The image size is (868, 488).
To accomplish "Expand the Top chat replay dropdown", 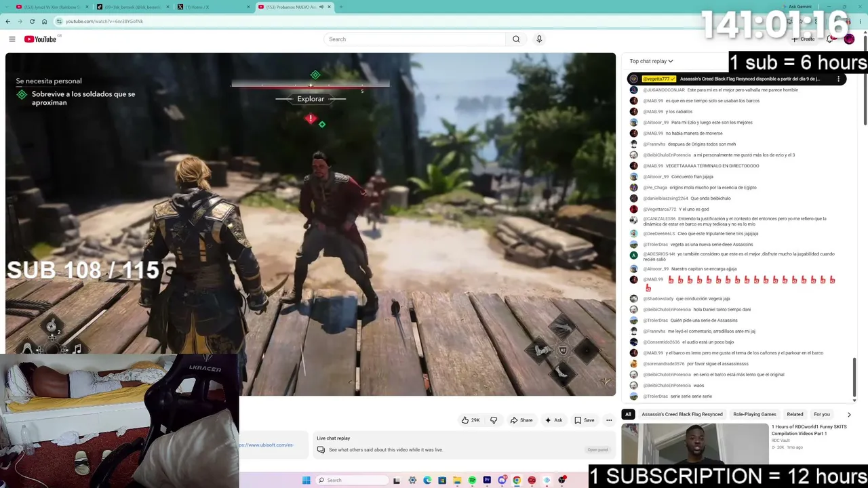I will (651, 61).
